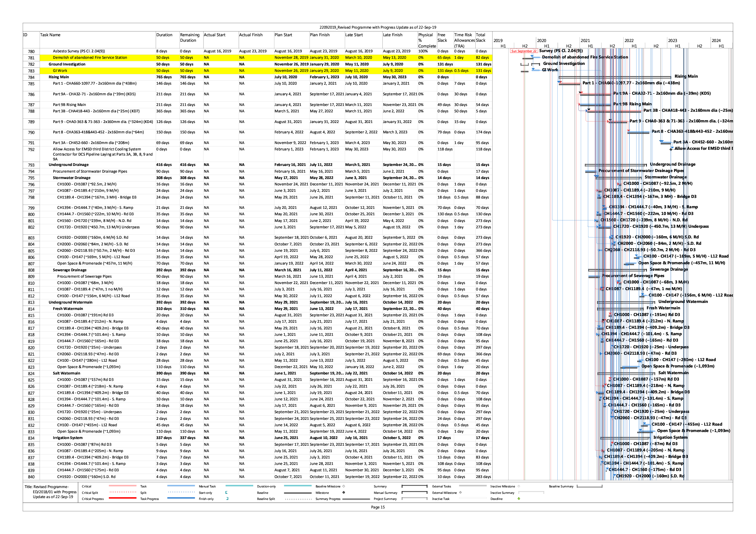The height and width of the screenshot is (534, 756).
Task: Click the hollow Baseline Milestone diamond
Action: pyautogui.click(x=344, y=486)
